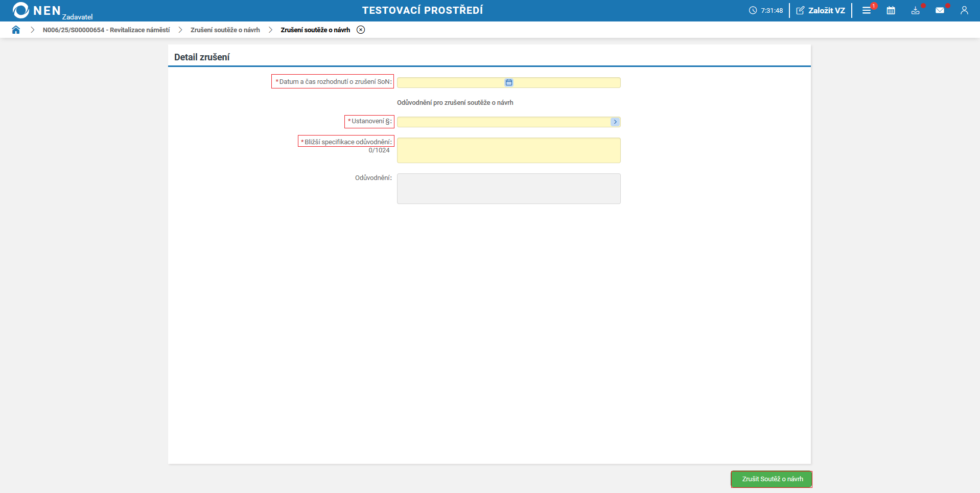
Task: Click the Založit VZ button
Action: (821, 10)
